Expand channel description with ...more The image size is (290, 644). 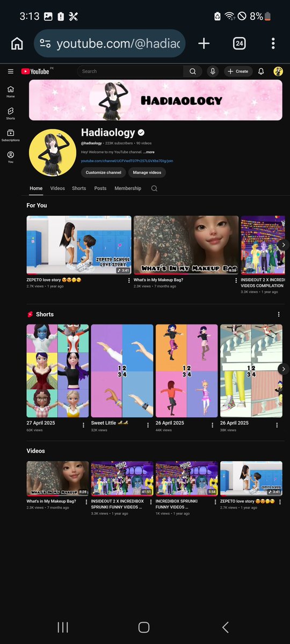coord(149,152)
